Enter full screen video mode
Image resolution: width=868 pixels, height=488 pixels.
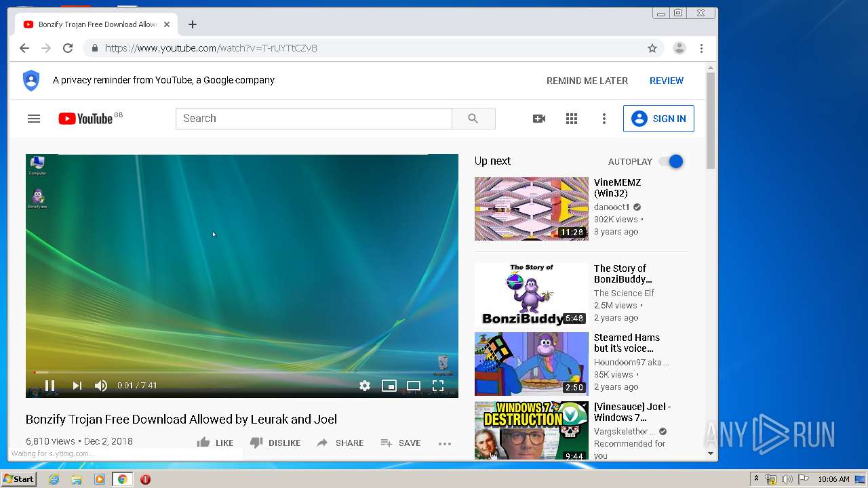[438, 386]
